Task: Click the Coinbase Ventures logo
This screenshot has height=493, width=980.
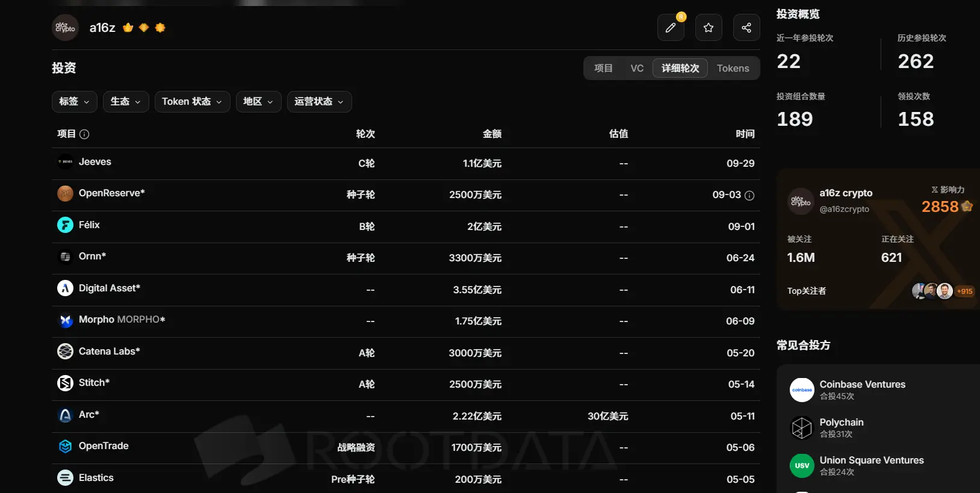Action: (802, 390)
